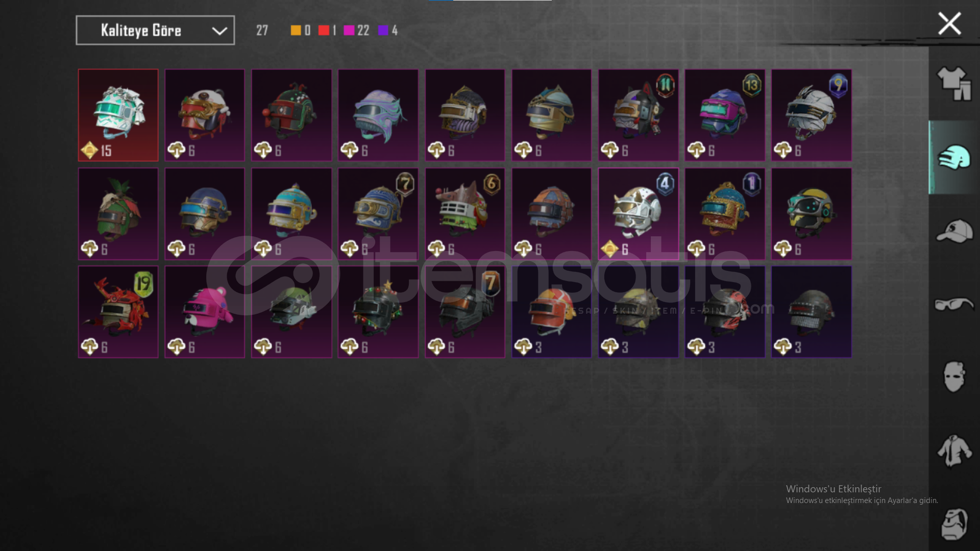This screenshot has width=980, height=551.
Task: Open the bearded face category icon
Action: coord(953,524)
